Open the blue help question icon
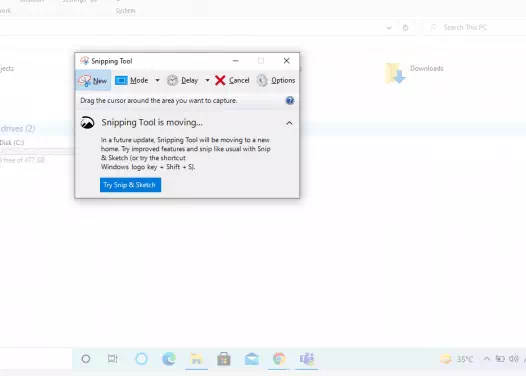This screenshot has width=526, height=376. click(290, 101)
